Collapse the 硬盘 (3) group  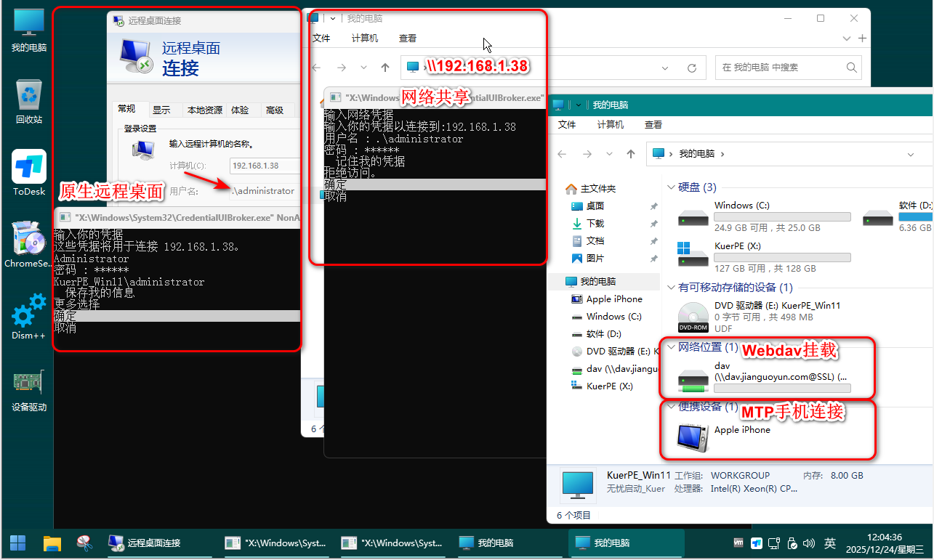click(x=670, y=187)
